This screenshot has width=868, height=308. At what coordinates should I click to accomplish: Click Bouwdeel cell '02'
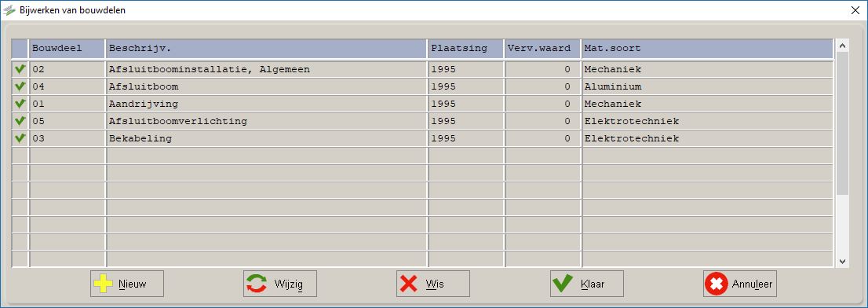67,70
